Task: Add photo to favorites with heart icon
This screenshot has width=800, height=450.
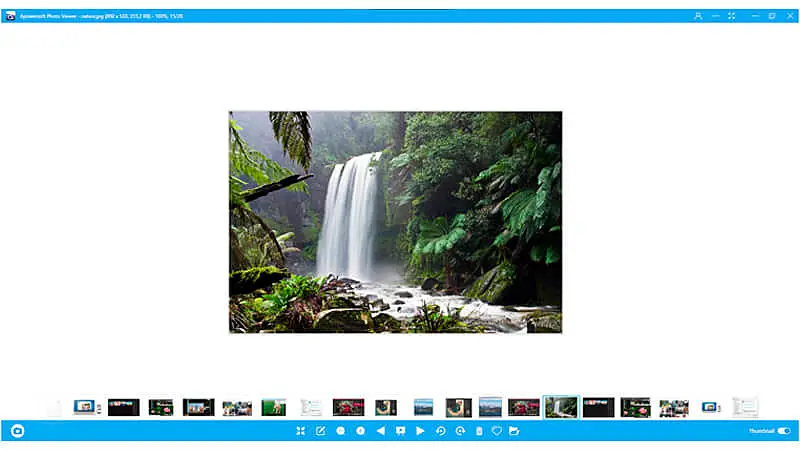Action: pos(496,431)
